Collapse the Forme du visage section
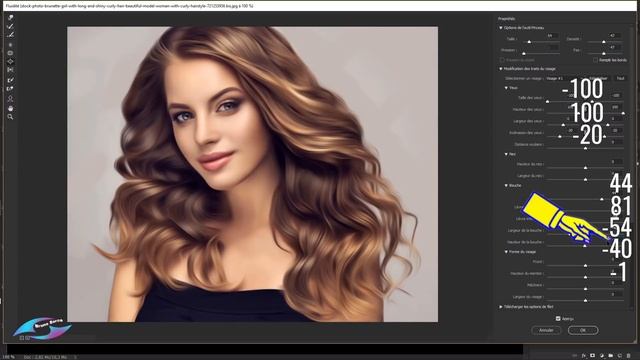Image resolution: width=640 pixels, height=360 pixels. (x=506, y=252)
